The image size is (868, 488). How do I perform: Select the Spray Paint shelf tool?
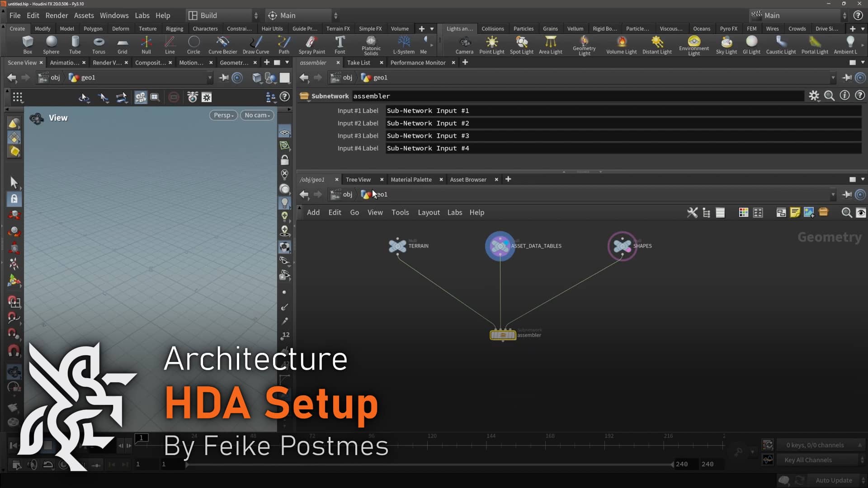[311, 45]
